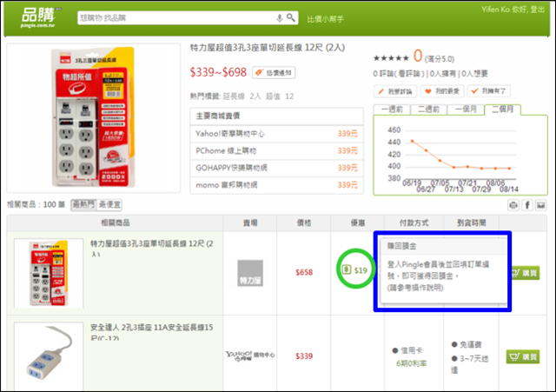Click the thumbnail of the 安全達人 extension cord
This screenshot has width=556, height=392.
(x=49, y=356)
